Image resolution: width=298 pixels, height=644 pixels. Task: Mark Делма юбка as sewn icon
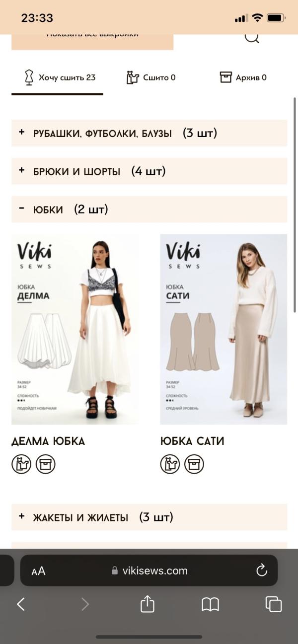[21, 464]
